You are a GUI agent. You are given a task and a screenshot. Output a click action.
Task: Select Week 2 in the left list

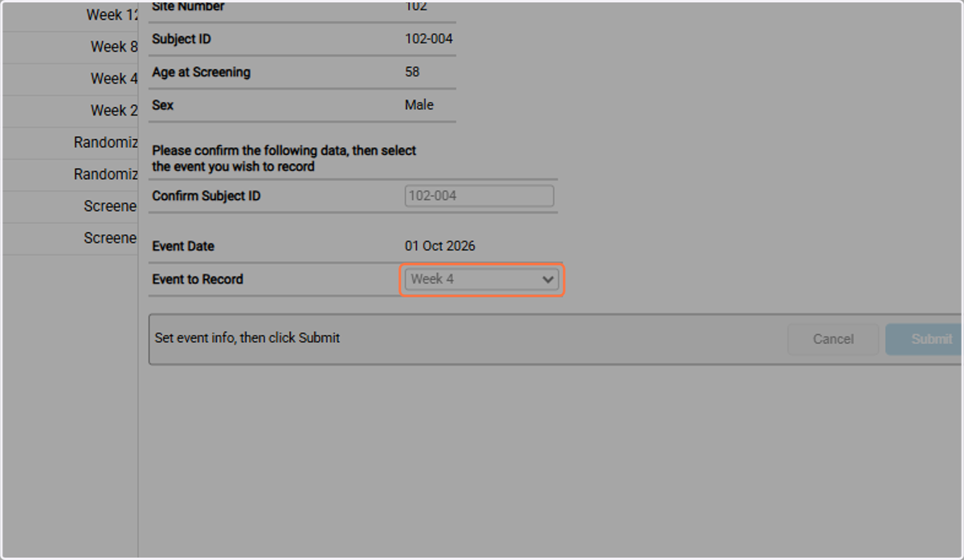(71, 111)
